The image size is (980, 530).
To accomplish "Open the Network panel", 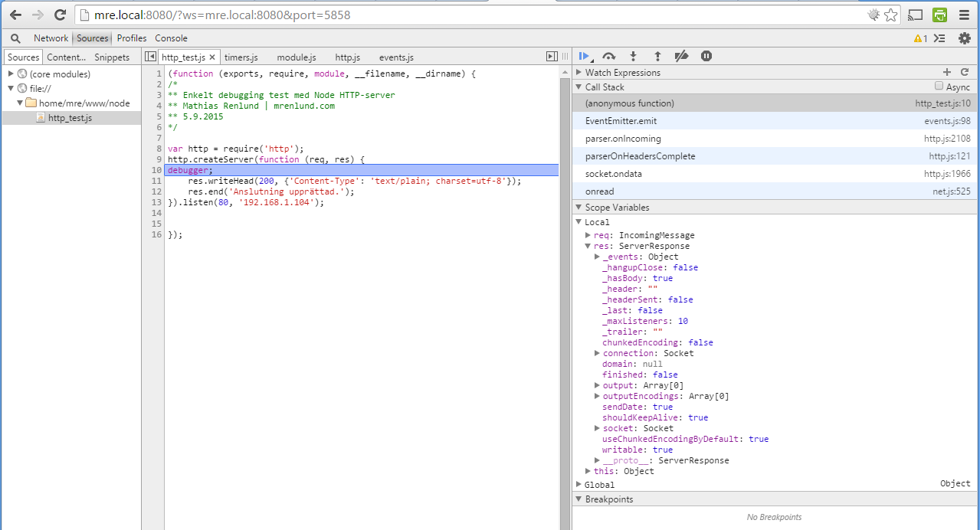I will (x=51, y=38).
